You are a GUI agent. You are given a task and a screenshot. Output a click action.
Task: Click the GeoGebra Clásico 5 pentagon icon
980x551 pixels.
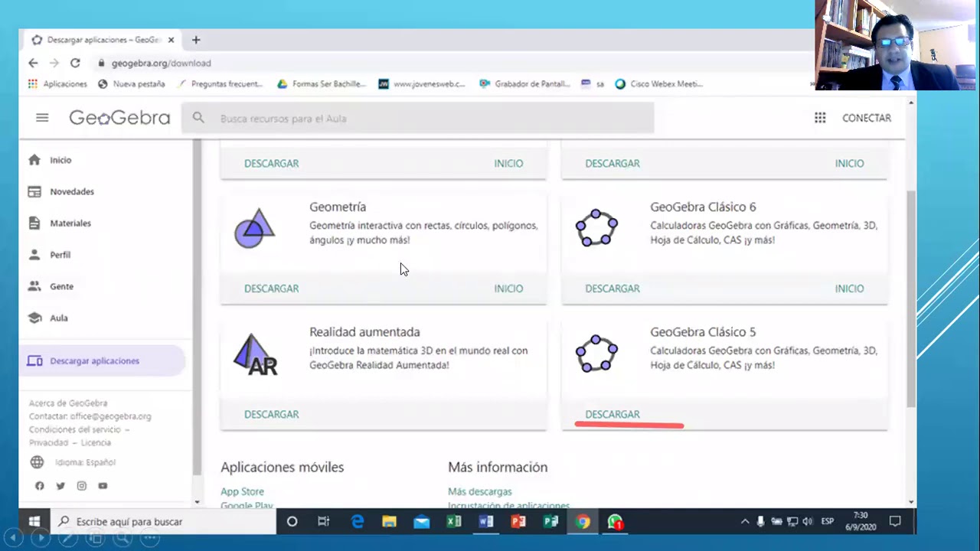pyautogui.click(x=596, y=354)
